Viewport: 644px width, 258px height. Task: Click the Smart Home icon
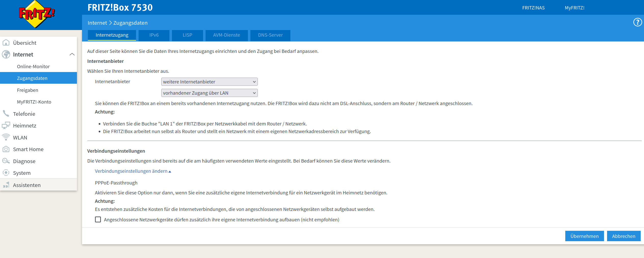tap(6, 149)
